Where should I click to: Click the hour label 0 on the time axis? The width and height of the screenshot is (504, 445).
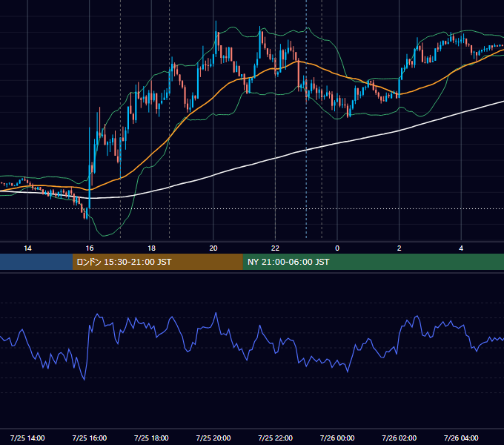tap(337, 248)
